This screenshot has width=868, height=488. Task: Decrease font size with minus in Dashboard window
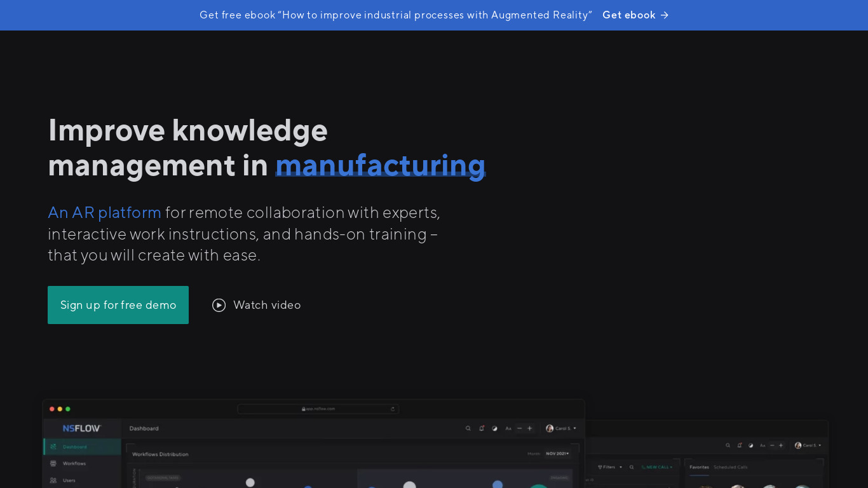[x=519, y=428]
